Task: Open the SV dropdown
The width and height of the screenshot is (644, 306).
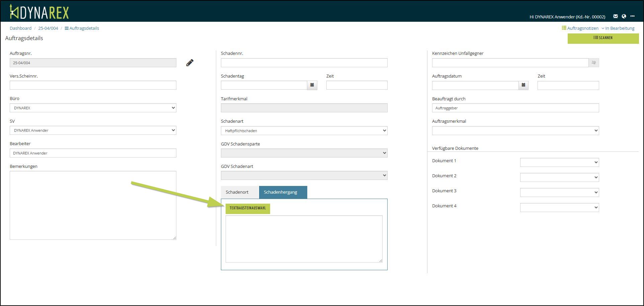Action: [93, 130]
